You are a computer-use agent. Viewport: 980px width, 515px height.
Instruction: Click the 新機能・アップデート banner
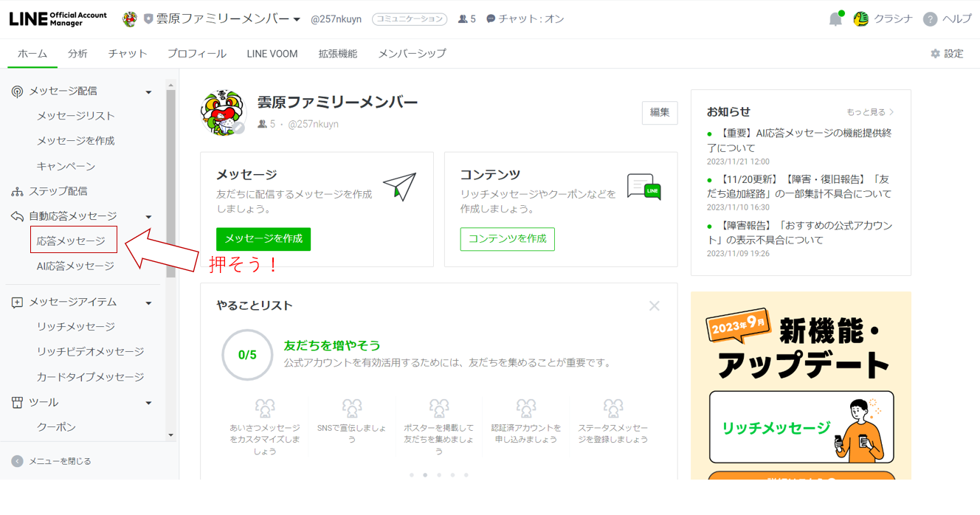(801, 385)
